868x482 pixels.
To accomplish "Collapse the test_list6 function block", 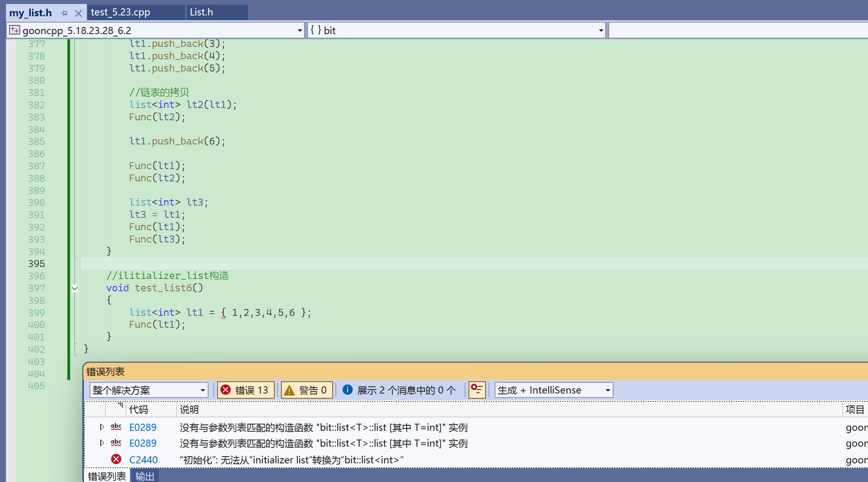I will tap(75, 288).
